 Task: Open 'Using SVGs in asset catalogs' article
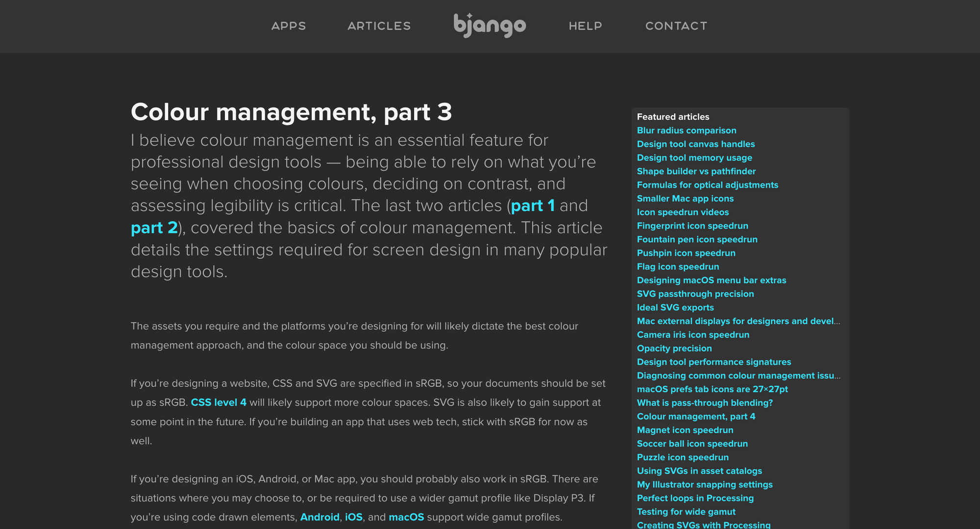point(699,471)
